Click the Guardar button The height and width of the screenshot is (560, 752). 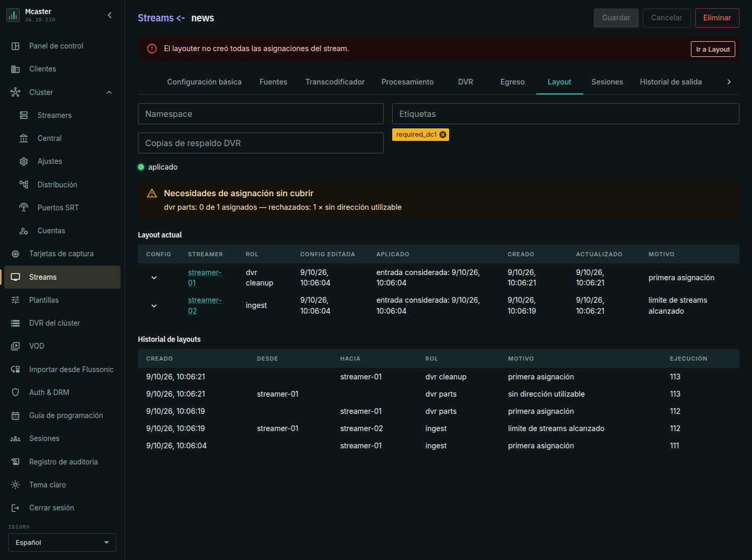coord(616,18)
